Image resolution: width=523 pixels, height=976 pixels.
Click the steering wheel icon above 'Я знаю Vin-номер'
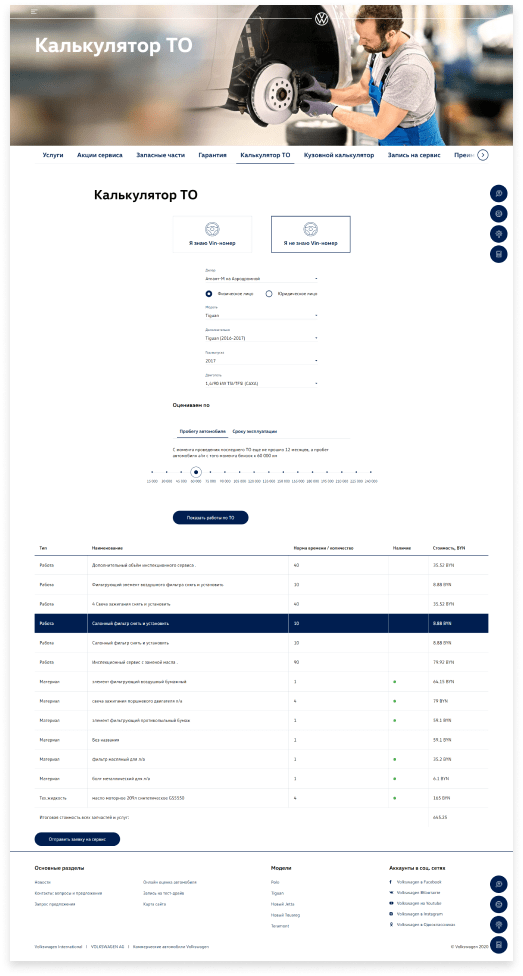pos(212,229)
